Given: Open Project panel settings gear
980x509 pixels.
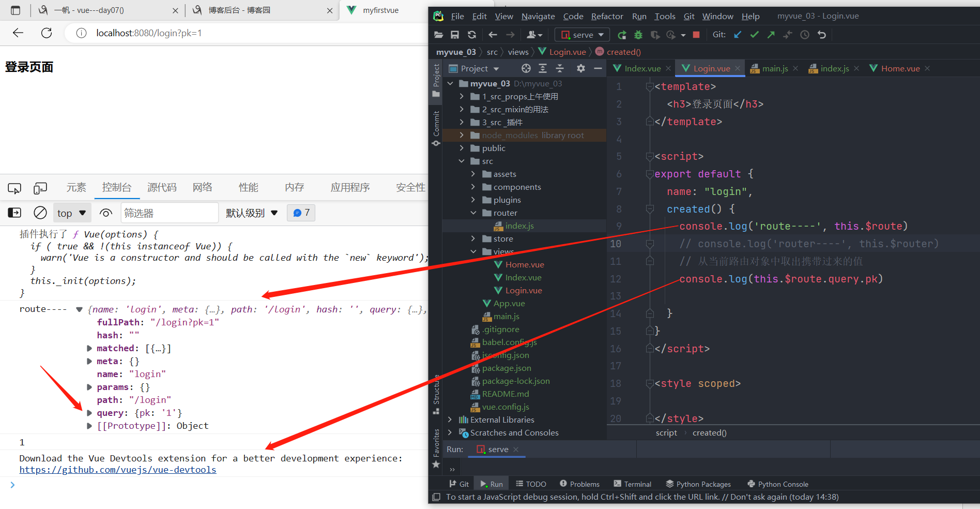Looking at the screenshot, I should 581,68.
